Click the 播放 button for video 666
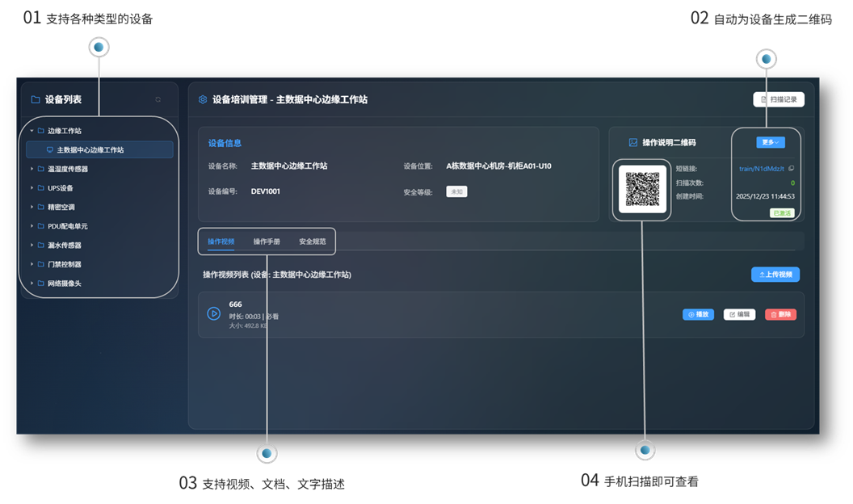 click(700, 314)
